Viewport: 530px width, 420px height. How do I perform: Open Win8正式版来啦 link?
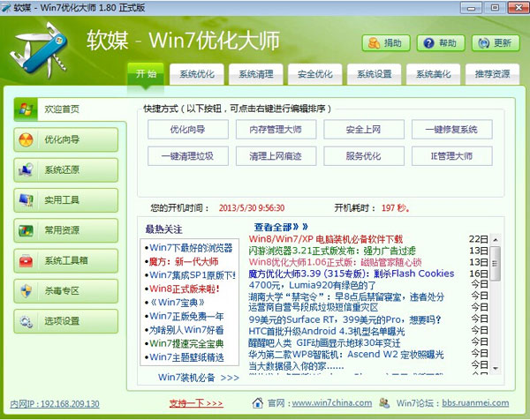click(185, 289)
